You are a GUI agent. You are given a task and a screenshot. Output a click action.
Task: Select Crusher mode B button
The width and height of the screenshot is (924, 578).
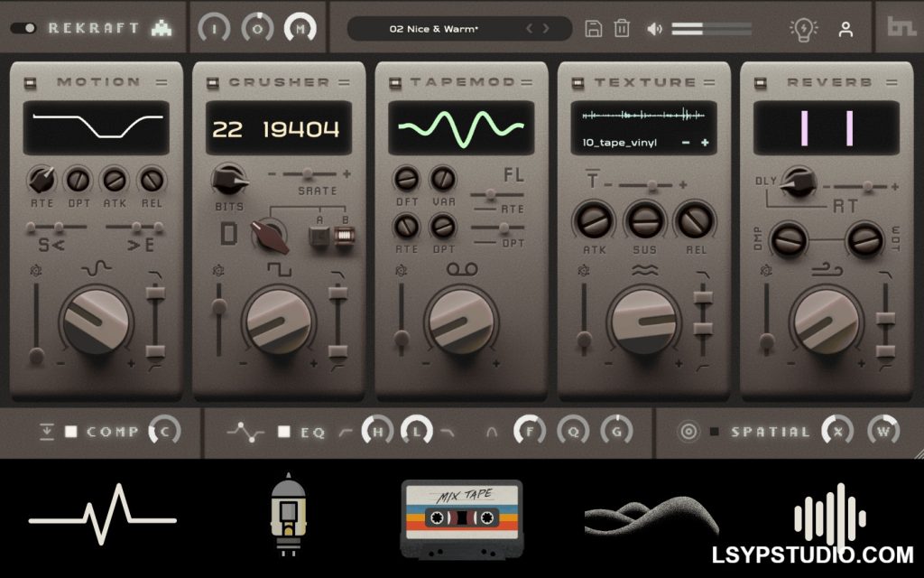[x=344, y=237]
